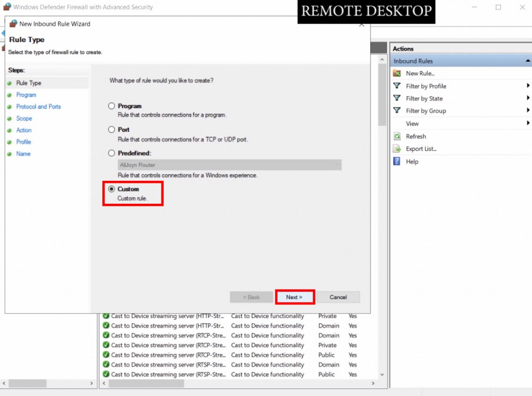
Task: Click Export List... in Actions pane
Action: (421, 149)
